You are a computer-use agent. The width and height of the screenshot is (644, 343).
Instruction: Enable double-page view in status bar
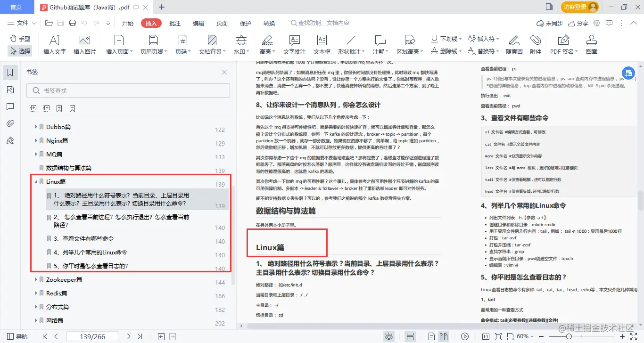444,336
